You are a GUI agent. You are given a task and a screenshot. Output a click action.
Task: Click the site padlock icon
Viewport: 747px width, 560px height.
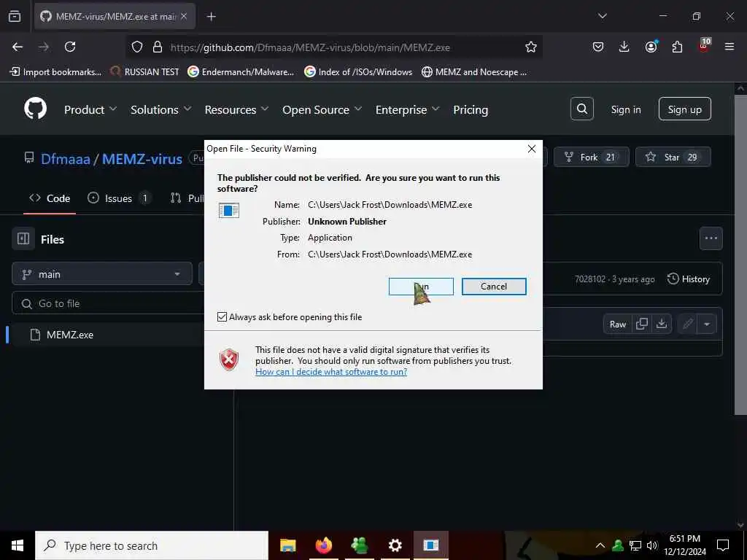click(158, 47)
